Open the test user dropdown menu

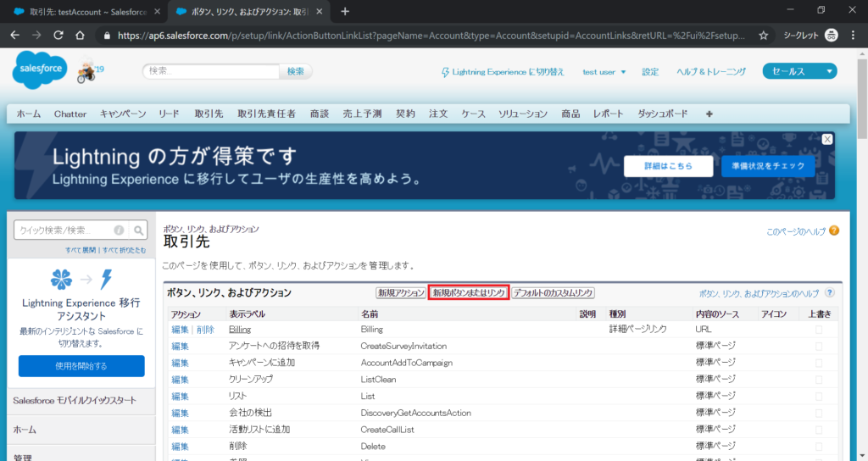[604, 72]
